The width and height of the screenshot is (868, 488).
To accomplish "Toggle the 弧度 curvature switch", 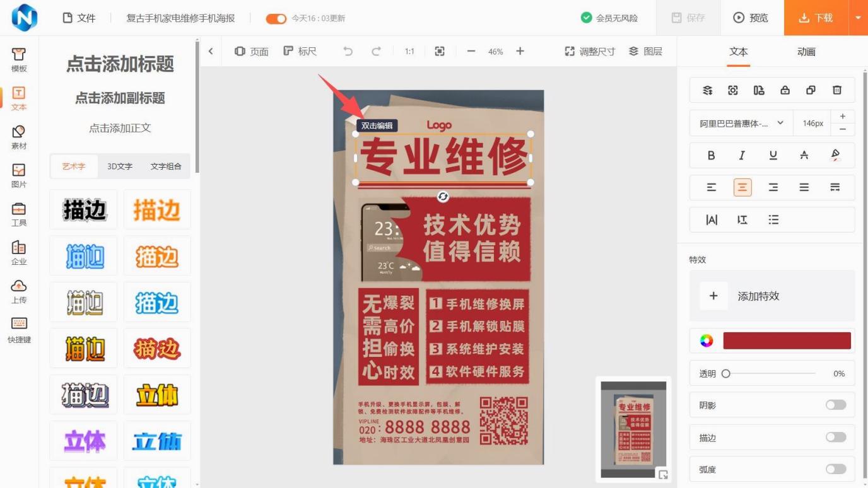I will pyautogui.click(x=836, y=469).
